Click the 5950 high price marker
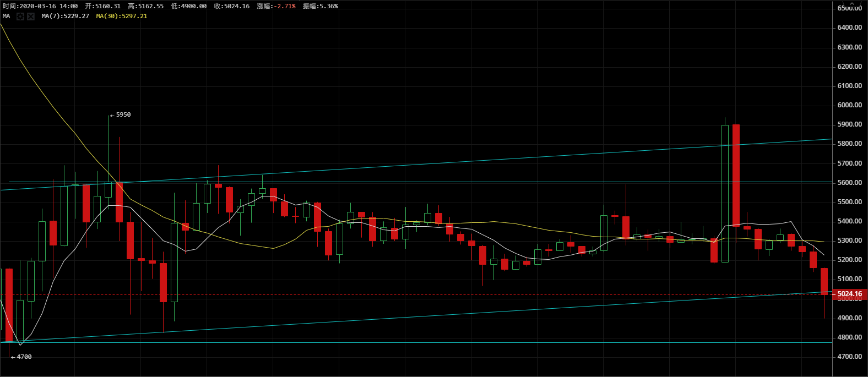 click(x=121, y=115)
